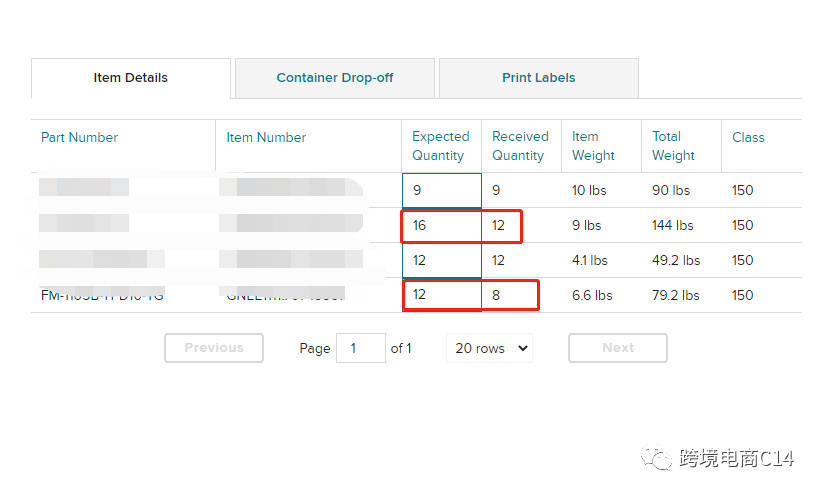Screen dimensions: 820x494
Task: Edit expected quantity in the 4.1 lbs row
Action: 441,260
